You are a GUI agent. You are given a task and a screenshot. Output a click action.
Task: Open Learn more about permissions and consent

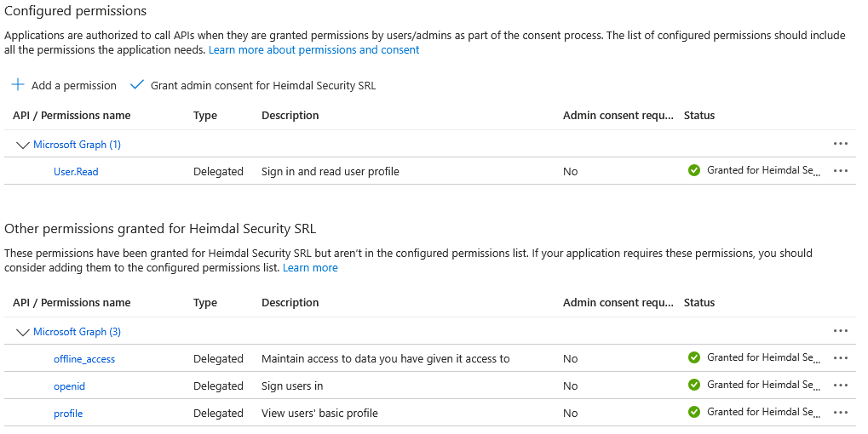point(313,49)
